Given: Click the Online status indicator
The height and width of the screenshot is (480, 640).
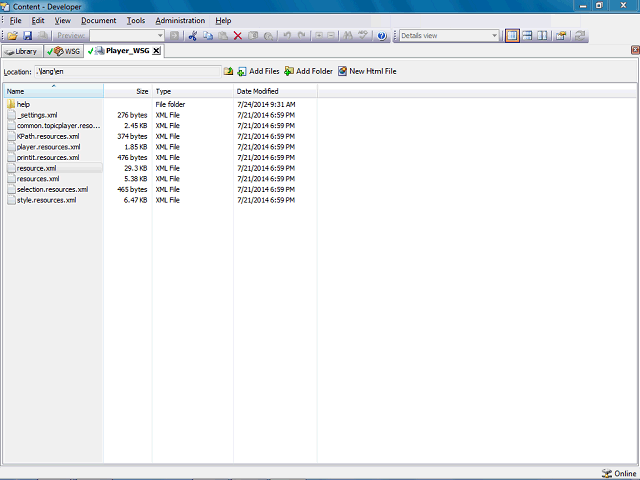Looking at the screenshot, I should click(x=619, y=473).
